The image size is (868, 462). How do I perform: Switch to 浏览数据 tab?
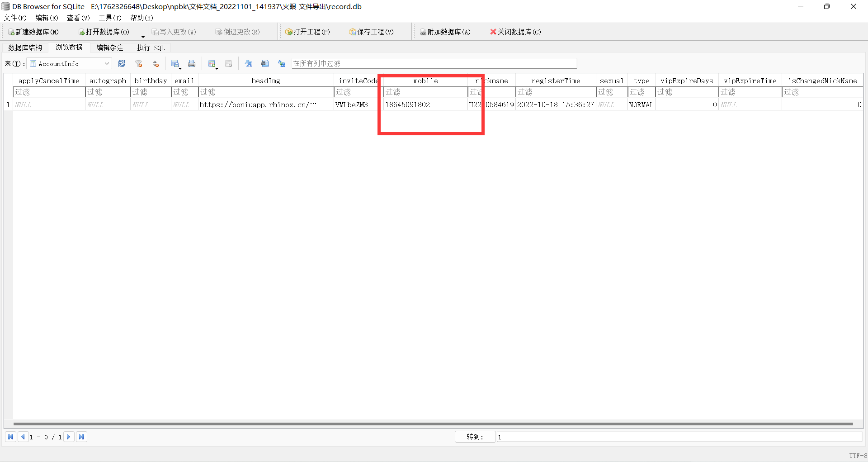coord(69,47)
